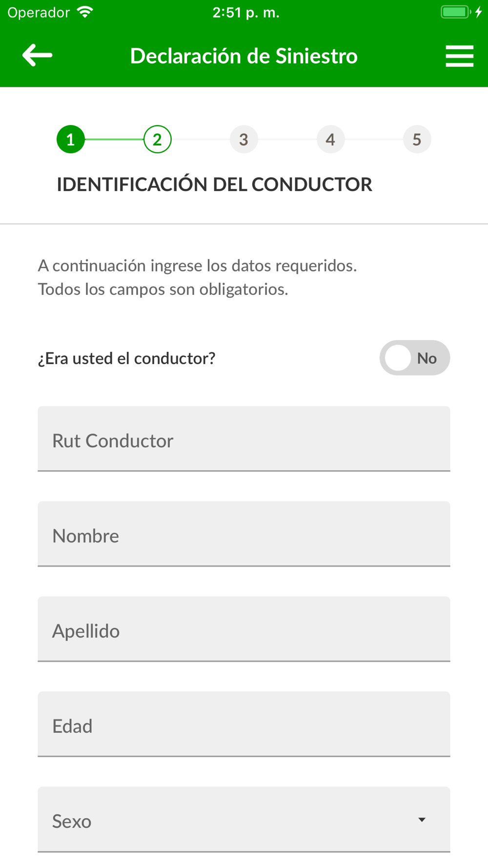
Task: Tap the back arrow icon
Action: [37, 55]
